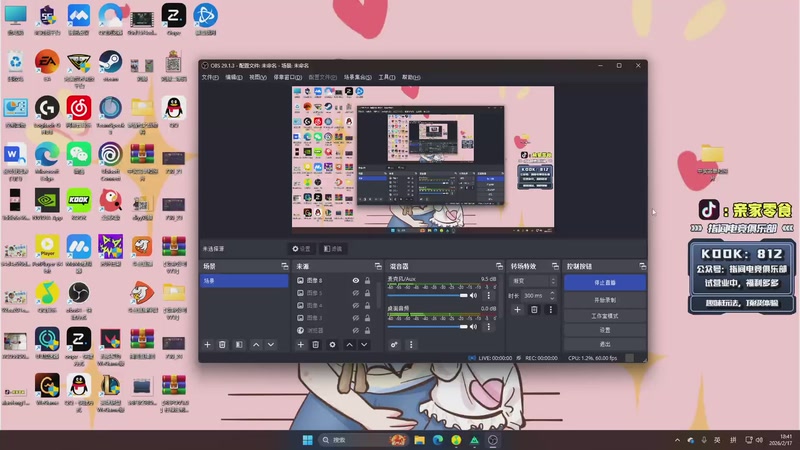Open the 工具(T) menu in OBS
Viewport: 800px width, 450px height.
386,78
